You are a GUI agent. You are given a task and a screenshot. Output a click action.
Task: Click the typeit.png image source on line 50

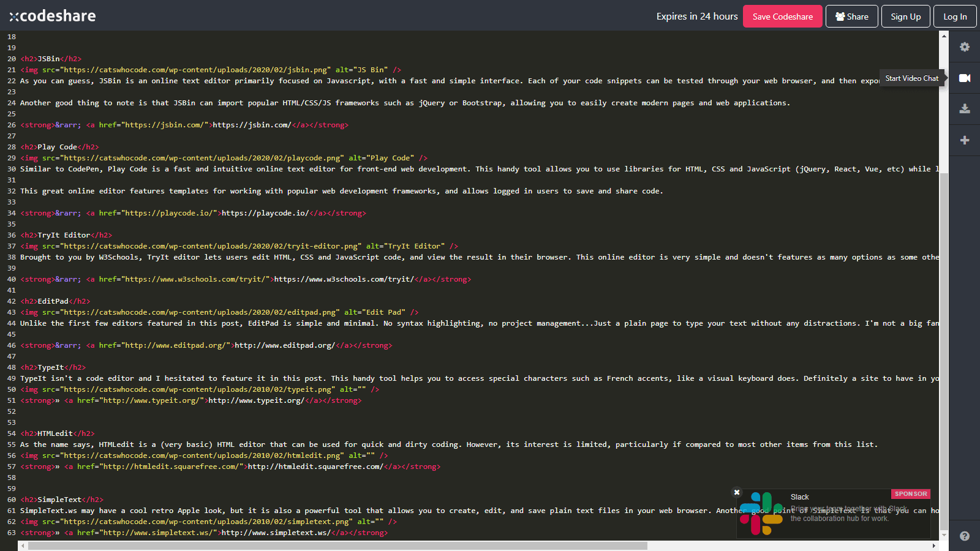(x=198, y=389)
